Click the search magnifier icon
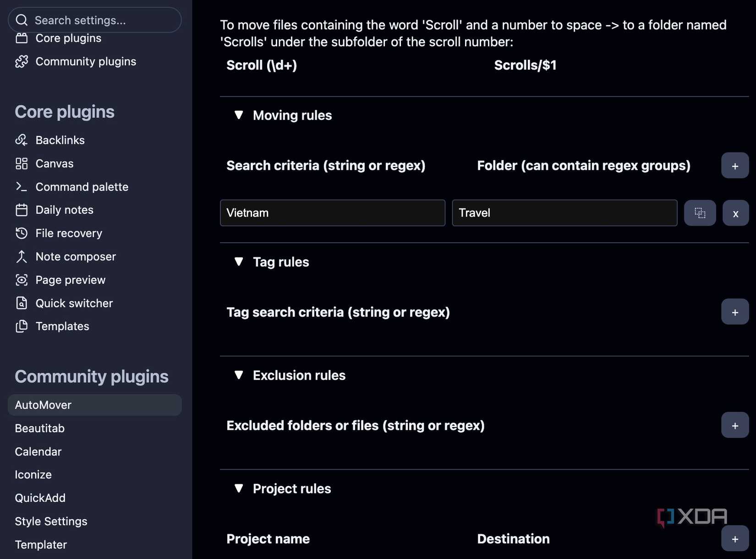This screenshot has width=756, height=559. point(22,20)
